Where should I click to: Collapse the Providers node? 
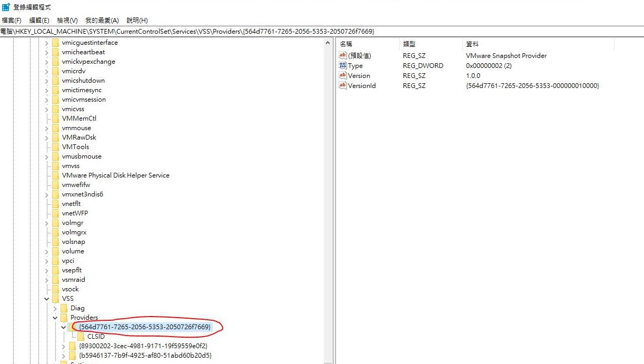[55, 317]
